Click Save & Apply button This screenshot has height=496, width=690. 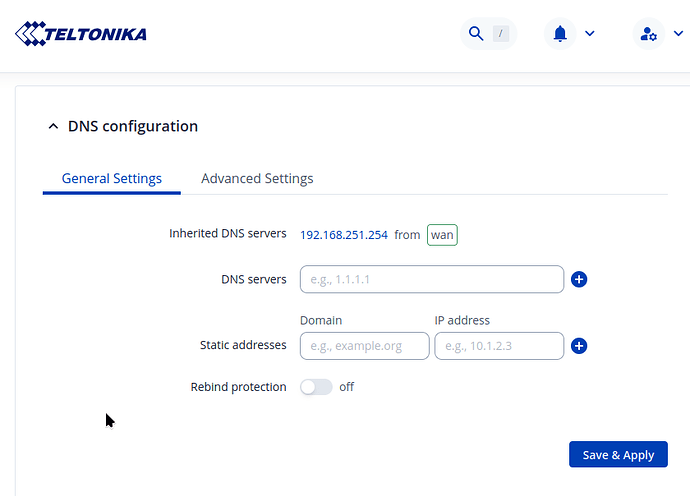618,455
